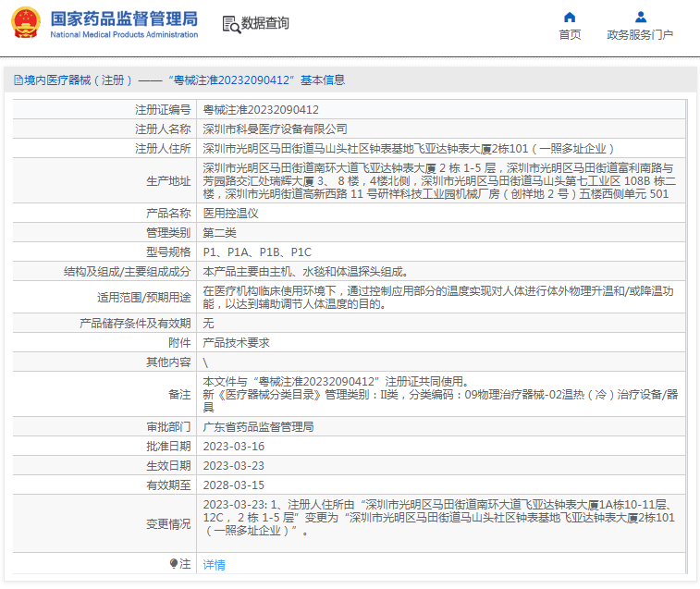
Task: Select product name 医用控温仪
Action: (231, 213)
